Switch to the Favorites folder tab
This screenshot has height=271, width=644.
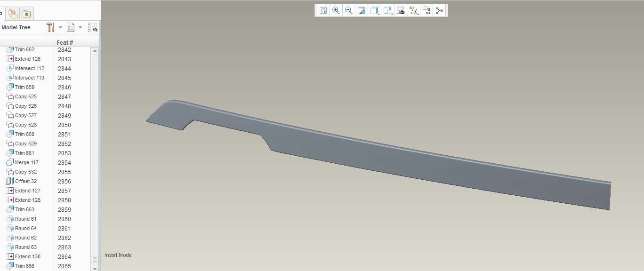pyautogui.click(x=26, y=14)
